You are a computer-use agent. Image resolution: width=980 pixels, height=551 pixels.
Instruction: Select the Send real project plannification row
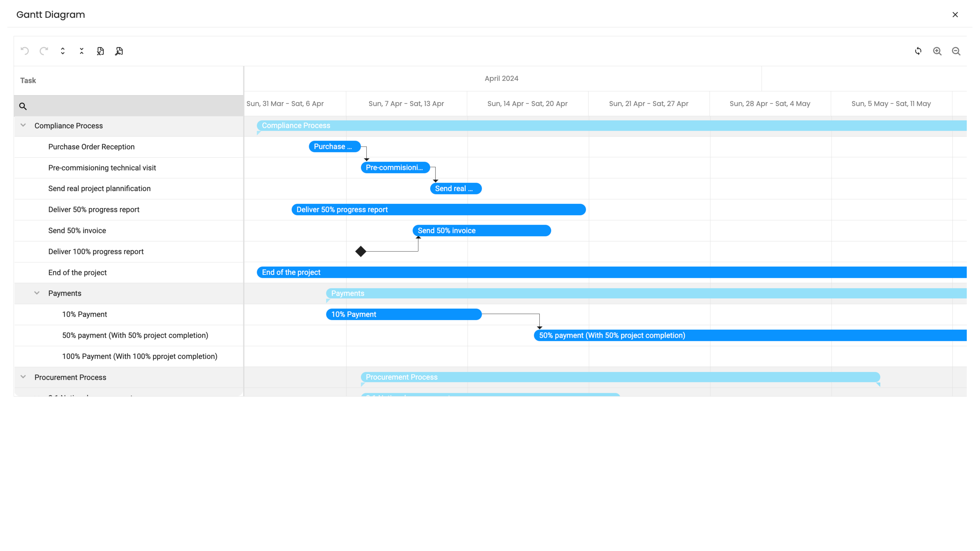pos(129,189)
